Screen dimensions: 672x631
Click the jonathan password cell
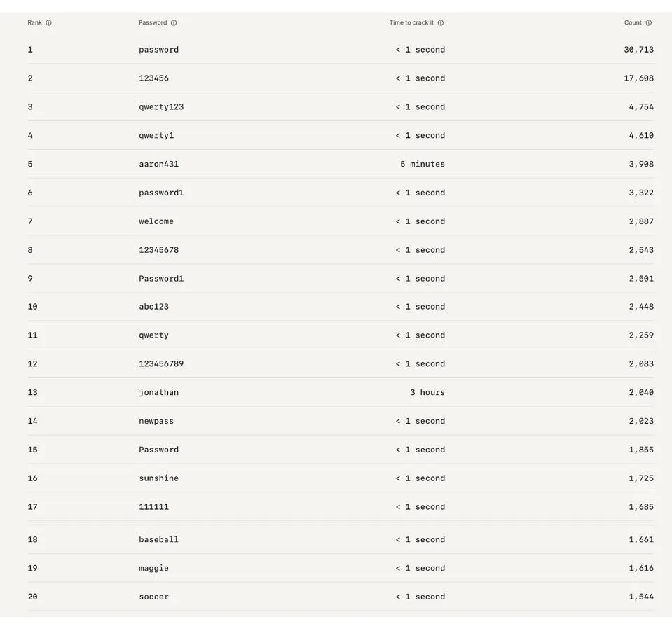[x=159, y=392]
